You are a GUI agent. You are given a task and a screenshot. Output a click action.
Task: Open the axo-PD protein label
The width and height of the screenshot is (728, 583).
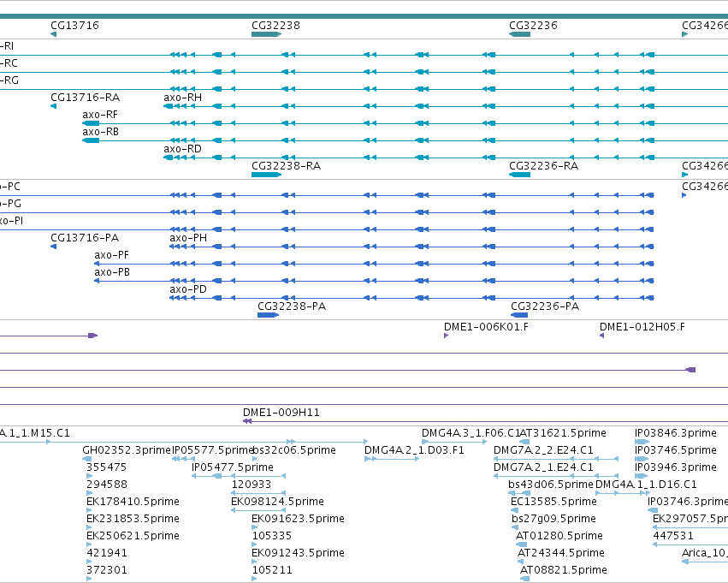(188, 289)
